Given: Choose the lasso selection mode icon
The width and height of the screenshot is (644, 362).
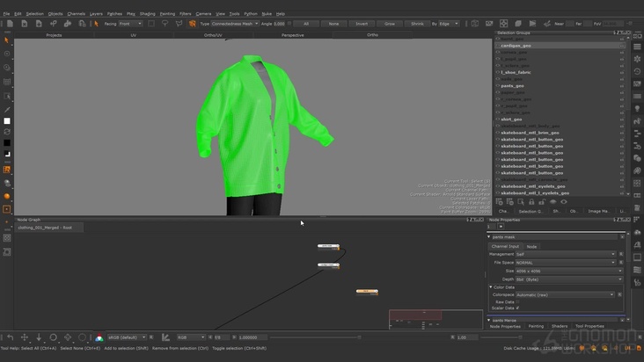Looking at the screenshot, I should tap(165, 24).
